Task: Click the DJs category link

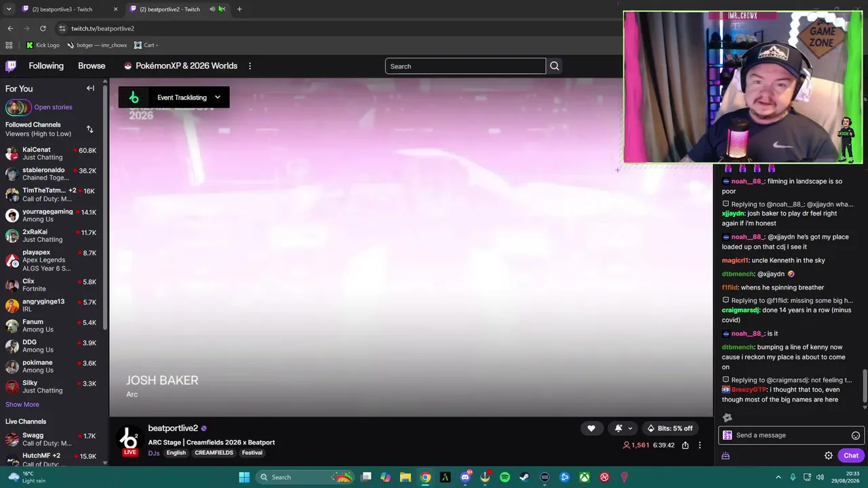Action: coord(154,453)
